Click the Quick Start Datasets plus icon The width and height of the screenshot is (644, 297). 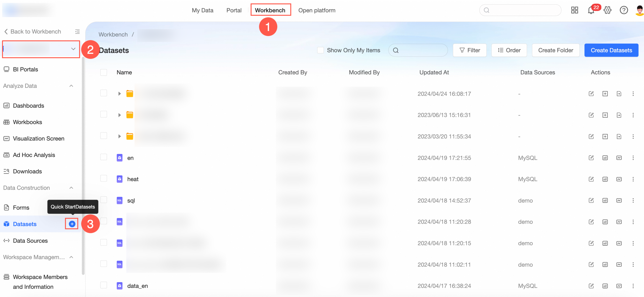pyautogui.click(x=72, y=224)
